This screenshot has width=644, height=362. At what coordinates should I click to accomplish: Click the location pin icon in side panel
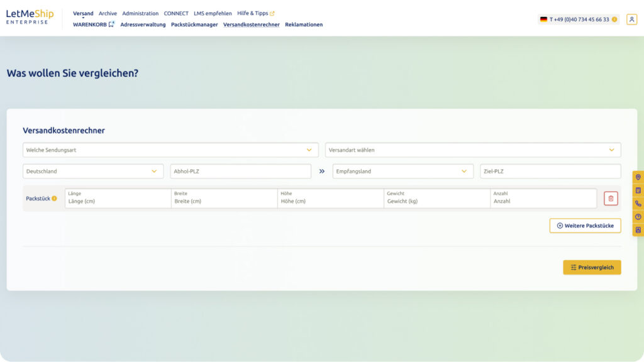[638, 177]
